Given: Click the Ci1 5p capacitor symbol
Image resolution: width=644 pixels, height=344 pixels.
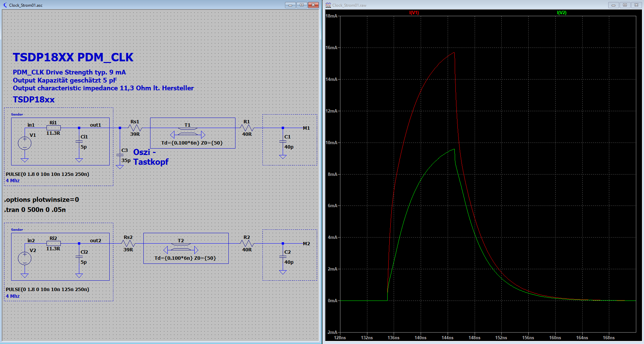Looking at the screenshot, I should click(79, 142).
